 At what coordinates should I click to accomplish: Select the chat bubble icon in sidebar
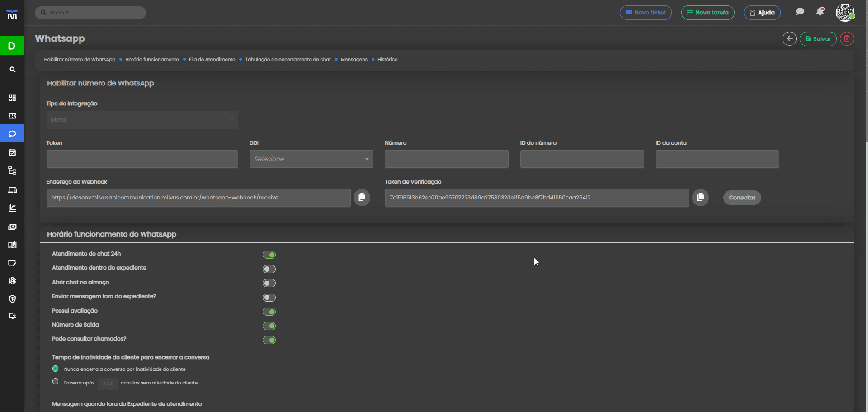coord(12,134)
